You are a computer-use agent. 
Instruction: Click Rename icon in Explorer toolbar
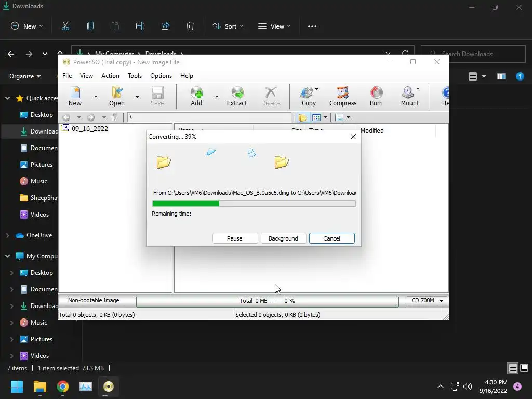click(140, 26)
